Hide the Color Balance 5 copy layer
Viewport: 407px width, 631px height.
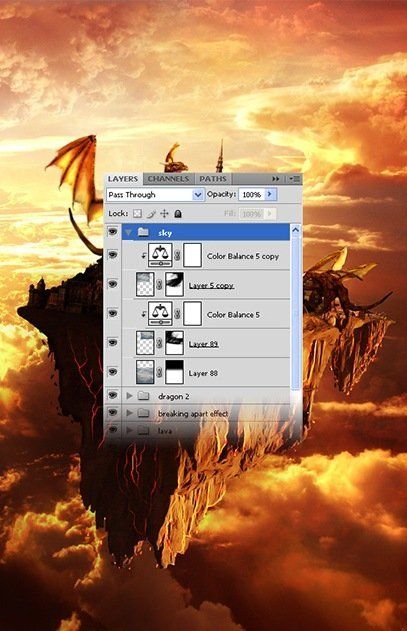tap(113, 255)
